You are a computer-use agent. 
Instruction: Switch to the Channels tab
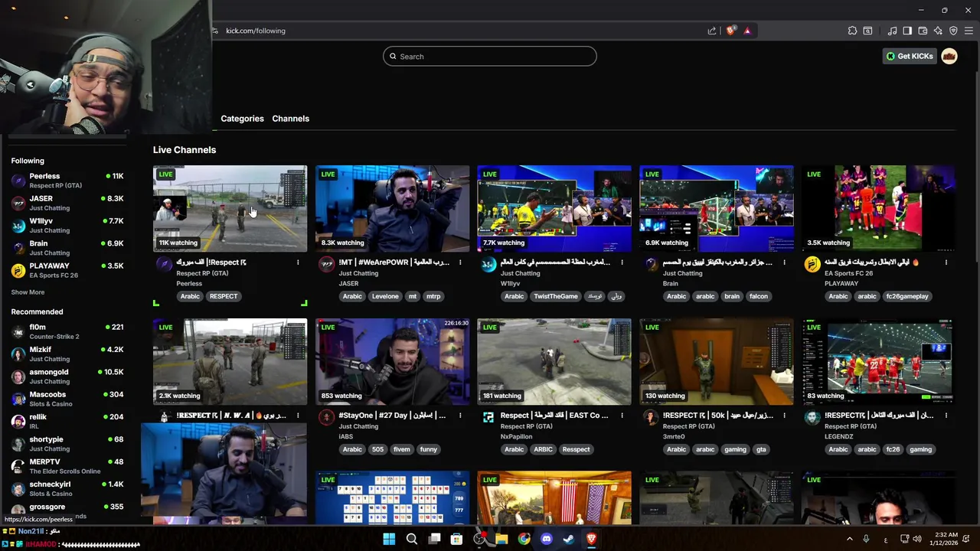(x=290, y=119)
